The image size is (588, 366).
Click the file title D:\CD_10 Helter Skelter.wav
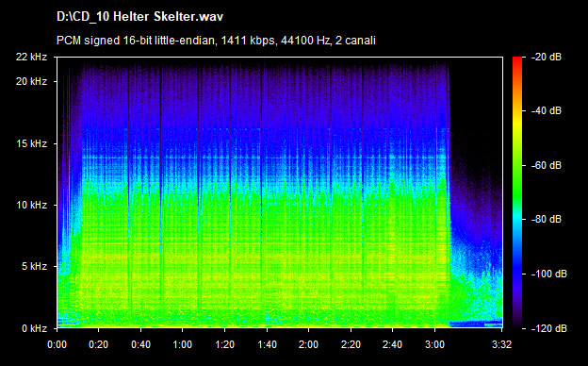pyautogui.click(x=139, y=17)
